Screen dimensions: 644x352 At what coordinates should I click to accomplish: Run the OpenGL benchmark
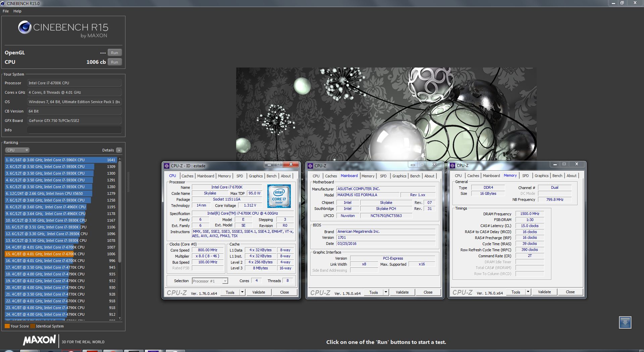[x=115, y=53]
